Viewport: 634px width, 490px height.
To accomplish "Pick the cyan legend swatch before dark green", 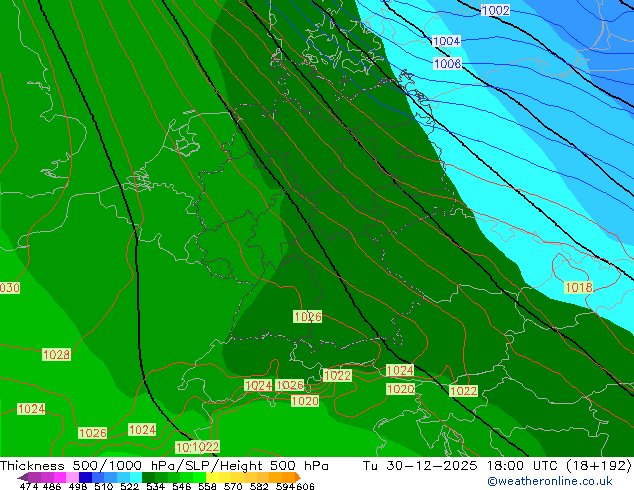I will click(136, 477).
